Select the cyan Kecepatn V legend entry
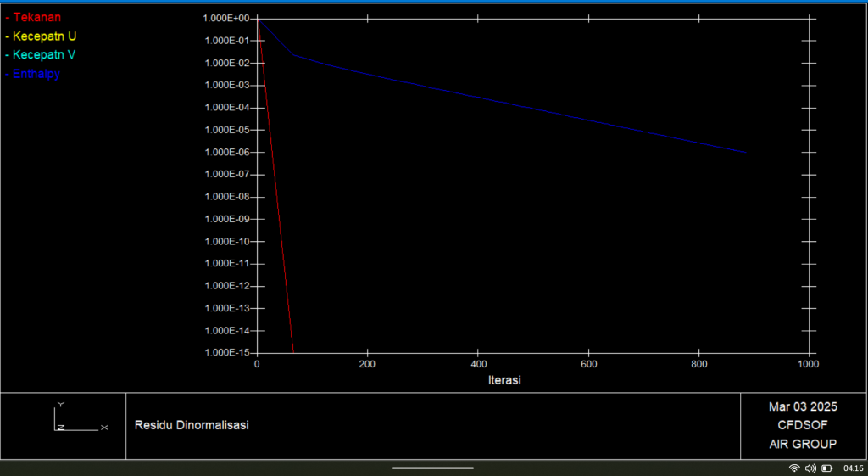868x476 pixels. click(42, 55)
